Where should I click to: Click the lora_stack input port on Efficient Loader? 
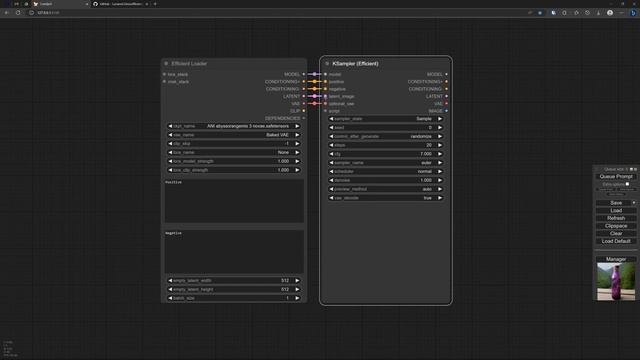[x=164, y=74]
